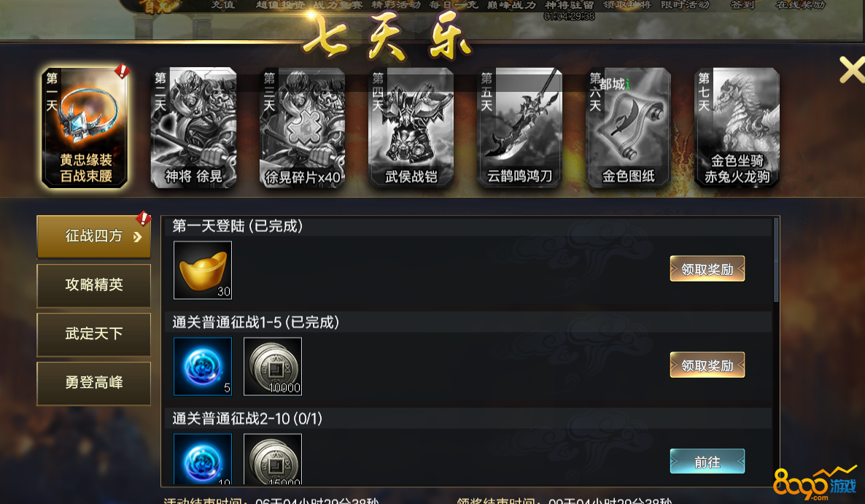The height and width of the screenshot is (504, 865).
Task: Click the 10000 silver coin reward icon
Action: 273,367
